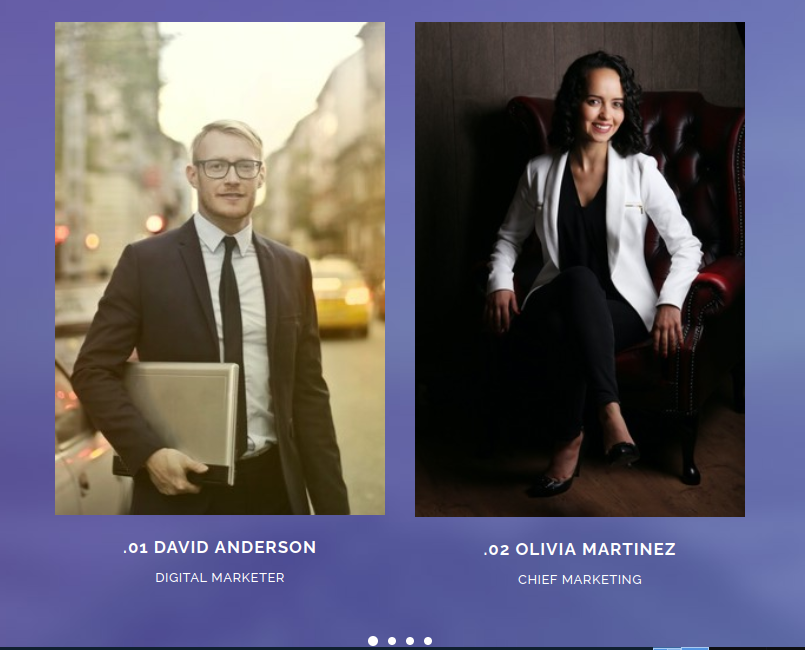Open David Anderson's profile photo
The width and height of the screenshot is (805, 650).
pyautogui.click(x=220, y=268)
